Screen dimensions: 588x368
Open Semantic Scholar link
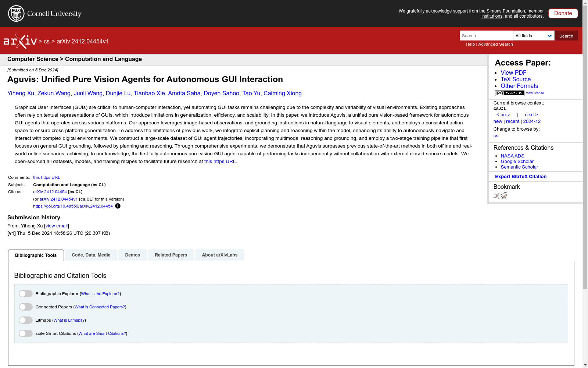(x=519, y=167)
